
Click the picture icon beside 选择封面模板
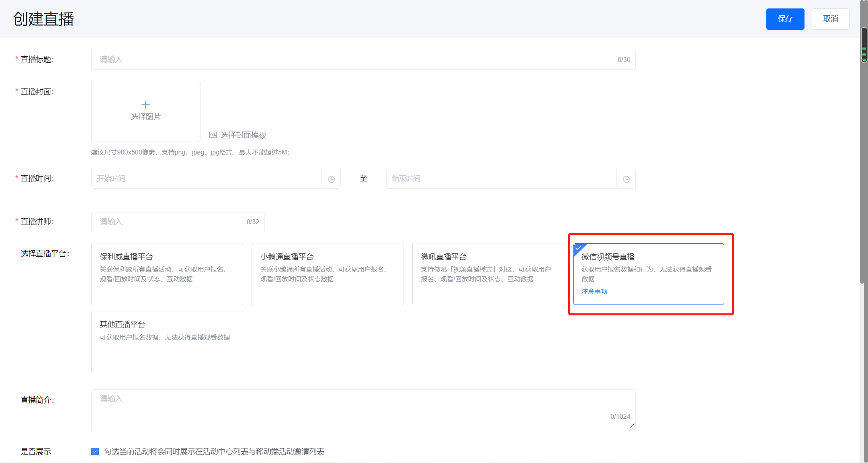coord(213,135)
